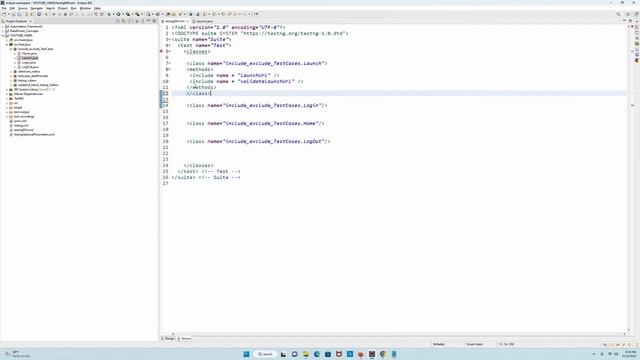Open the Windows Start menu

pos(246,354)
